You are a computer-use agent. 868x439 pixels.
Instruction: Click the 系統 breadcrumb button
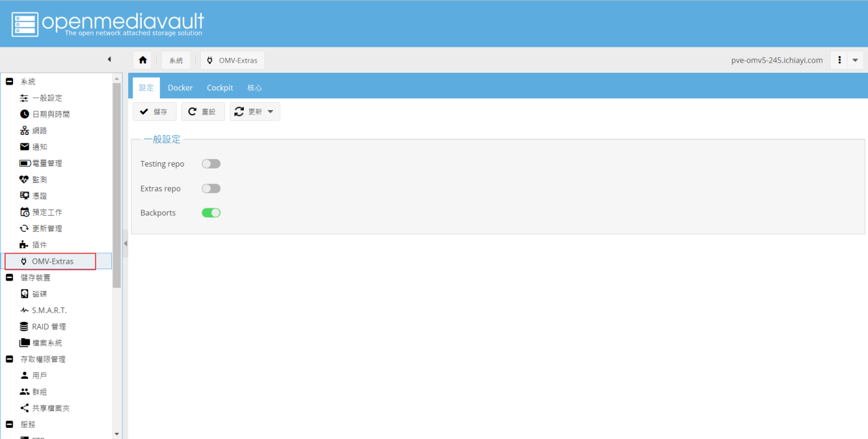click(176, 60)
